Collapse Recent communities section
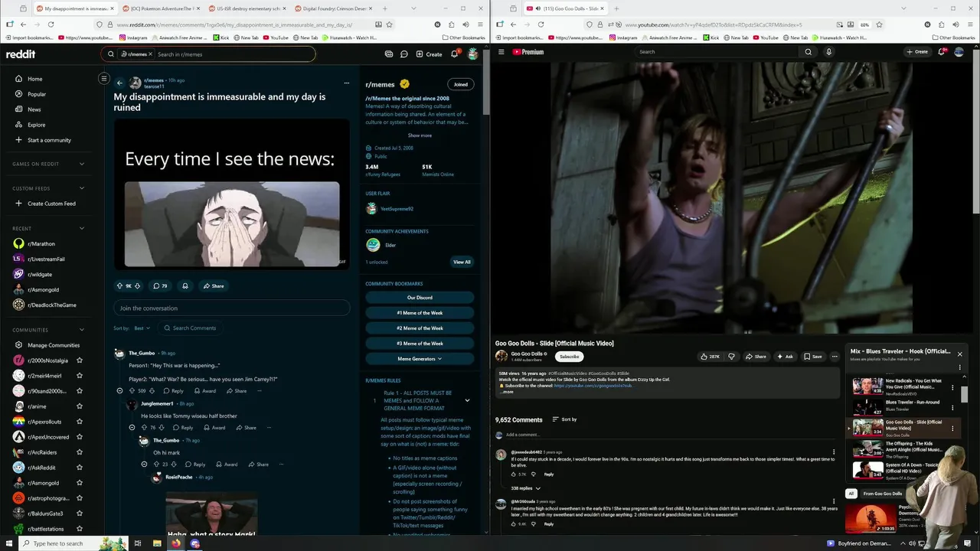The height and width of the screenshot is (551, 980). tap(81, 228)
